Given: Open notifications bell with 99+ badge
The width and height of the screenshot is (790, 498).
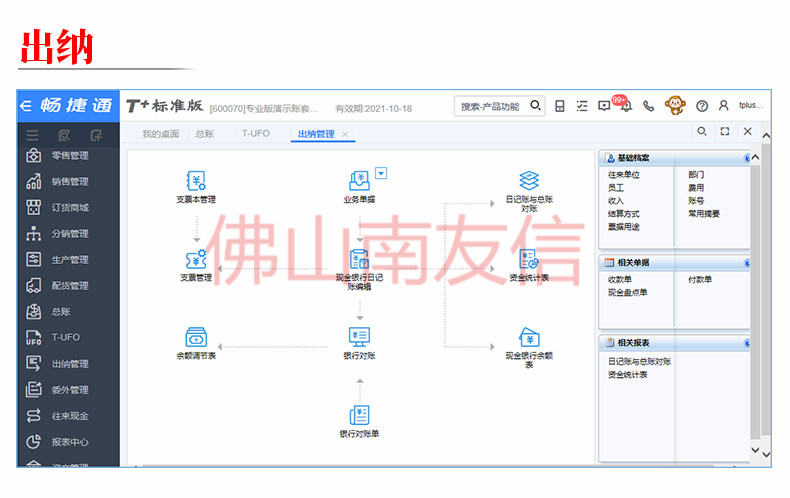Looking at the screenshot, I should [x=625, y=104].
